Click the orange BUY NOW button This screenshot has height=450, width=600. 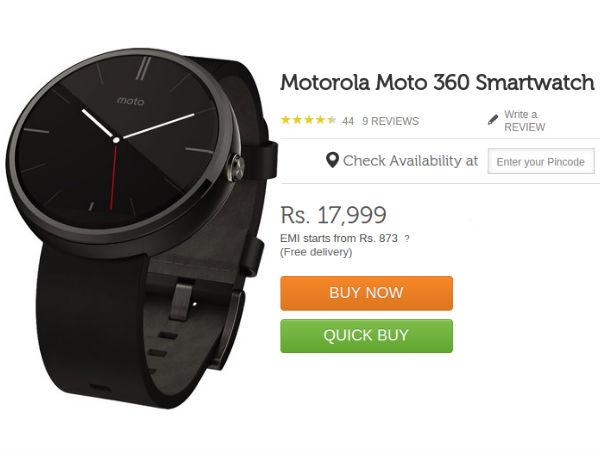(366, 293)
